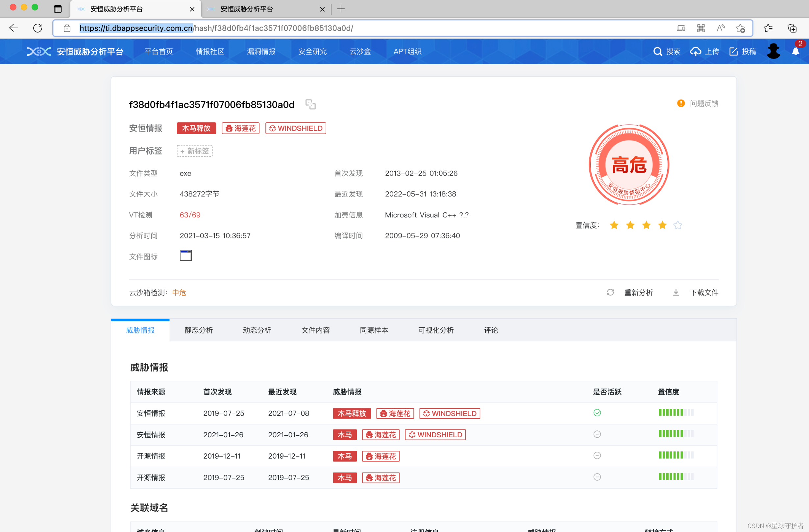
Task: Click the cloud 上传 upload icon
Action: (696, 51)
